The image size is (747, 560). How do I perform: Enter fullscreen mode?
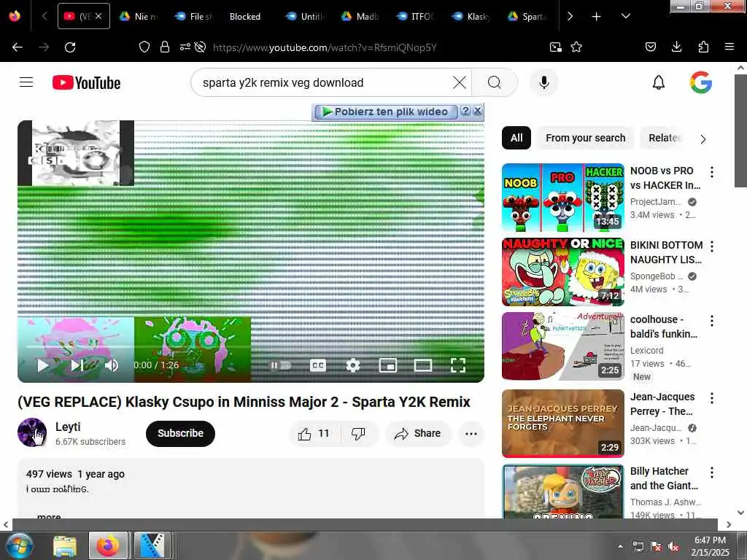coord(458,365)
